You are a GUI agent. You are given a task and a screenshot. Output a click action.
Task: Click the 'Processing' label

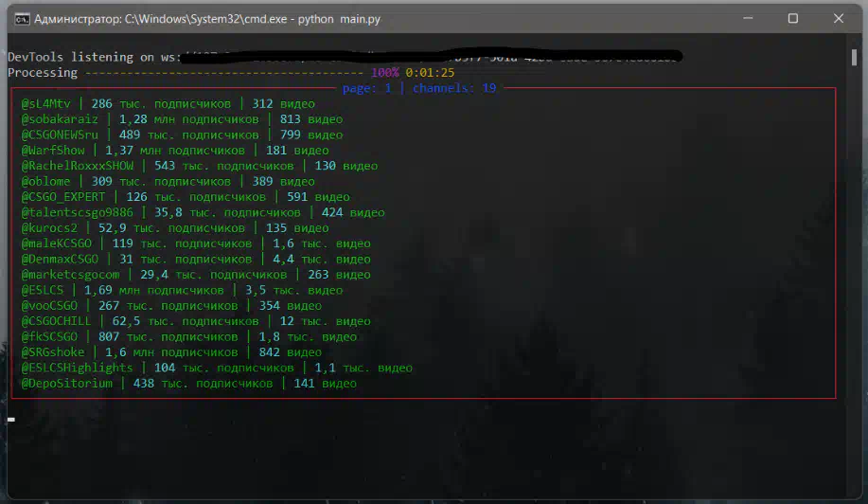click(43, 73)
